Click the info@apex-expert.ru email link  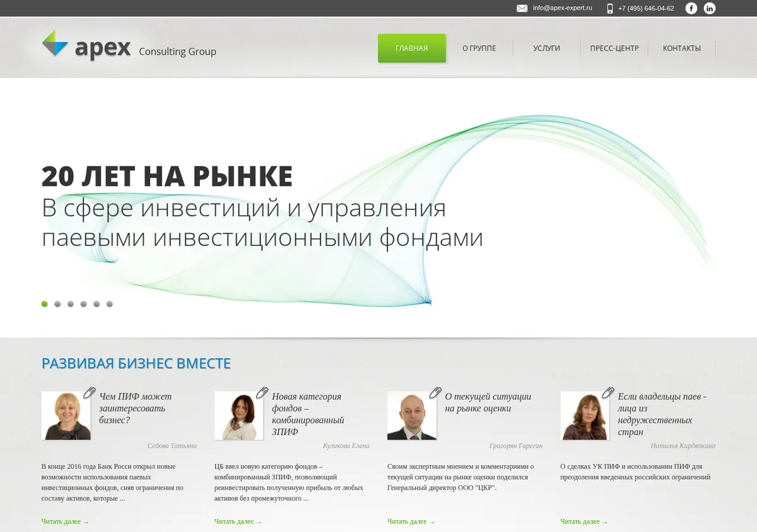[x=563, y=8]
